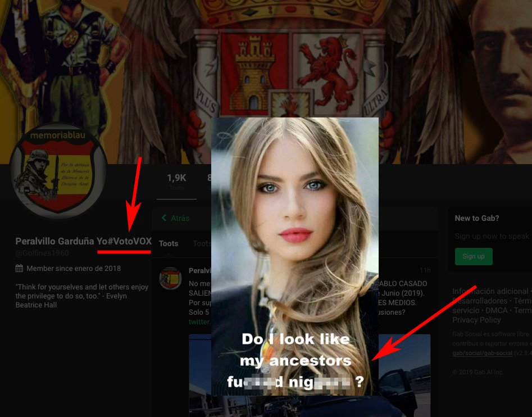Viewport: 532px width, 417px height.
Task: Click the 11h post timestamp
Action: point(425,270)
